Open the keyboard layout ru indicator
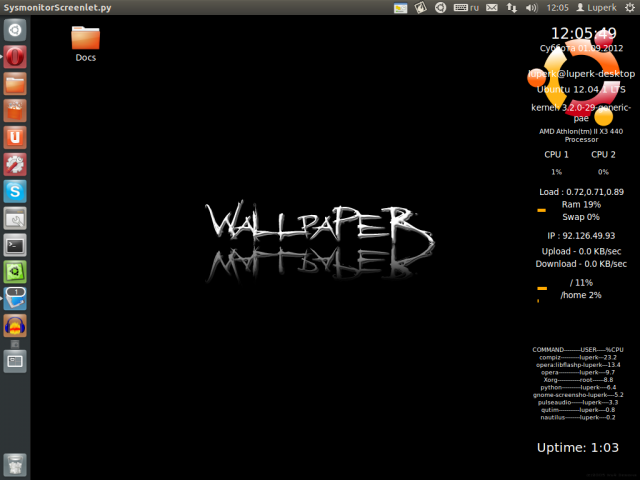640x480 pixels. pyautogui.click(x=467, y=8)
